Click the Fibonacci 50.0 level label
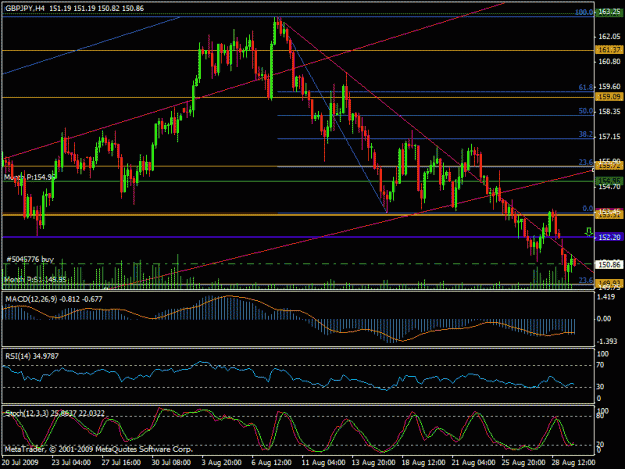This screenshot has height=469, width=625. (586, 111)
